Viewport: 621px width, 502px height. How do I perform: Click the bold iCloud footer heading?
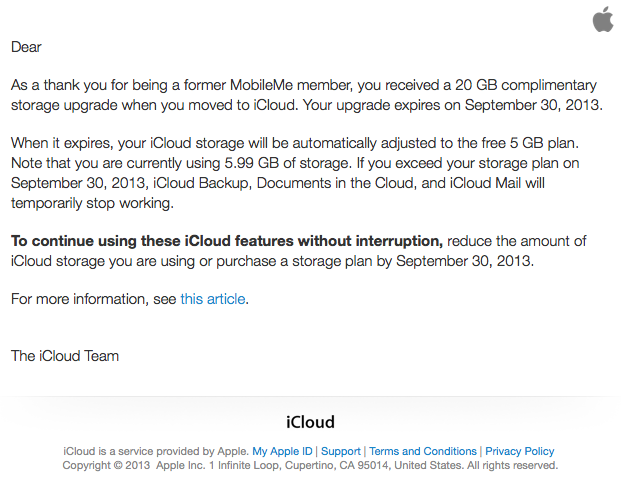(310, 422)
